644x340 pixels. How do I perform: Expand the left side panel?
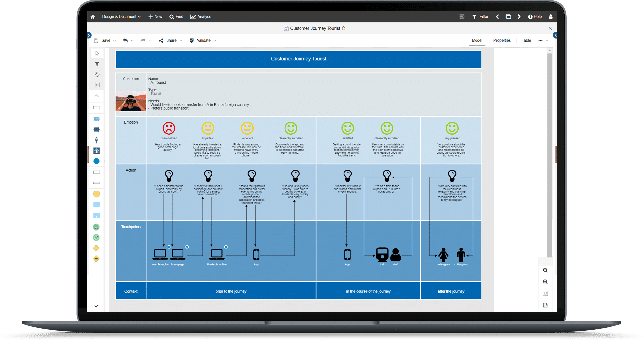point(89,35)
